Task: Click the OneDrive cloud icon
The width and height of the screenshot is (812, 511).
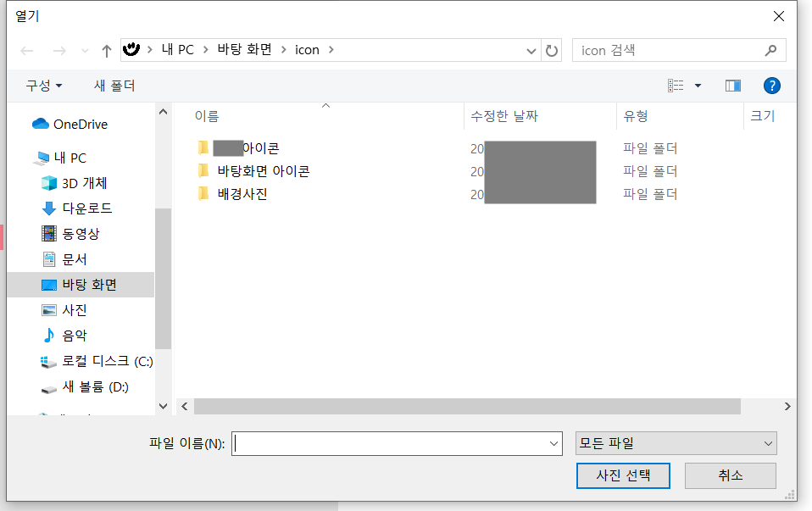Action: pos(41,124)
